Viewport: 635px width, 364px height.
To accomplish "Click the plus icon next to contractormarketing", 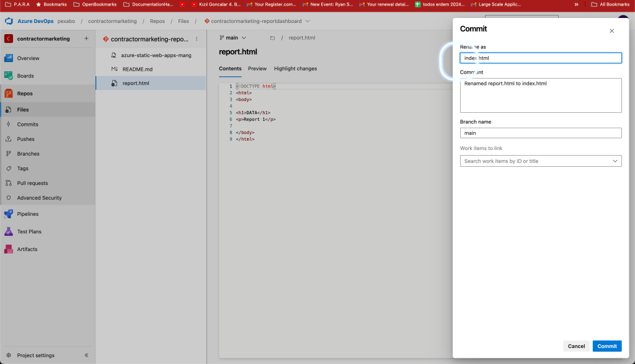I will 86,38.
